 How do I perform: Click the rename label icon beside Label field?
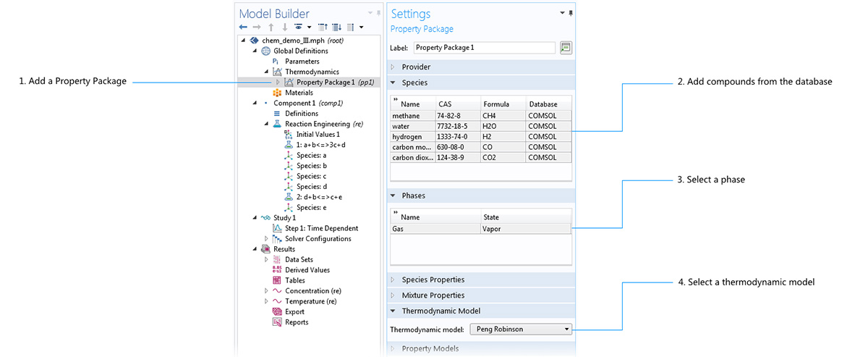[566, 48]
